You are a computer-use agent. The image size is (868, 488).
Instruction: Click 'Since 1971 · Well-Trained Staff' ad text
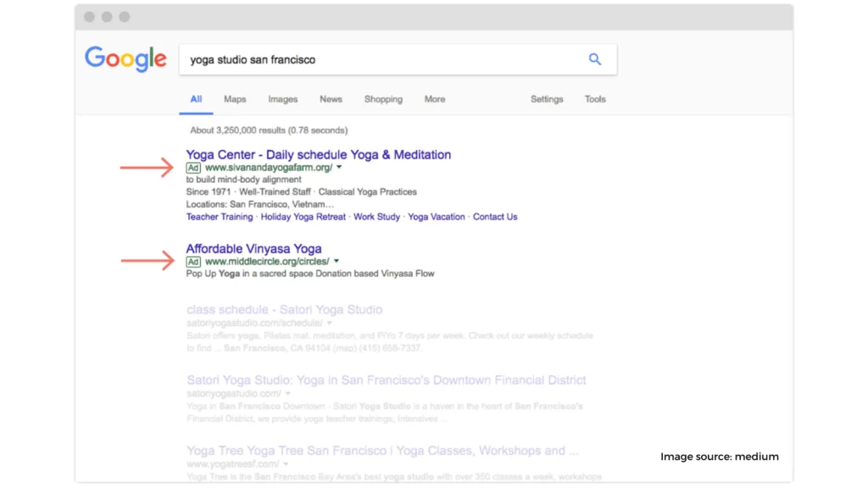pyautogui.click(x=248, y=192)
